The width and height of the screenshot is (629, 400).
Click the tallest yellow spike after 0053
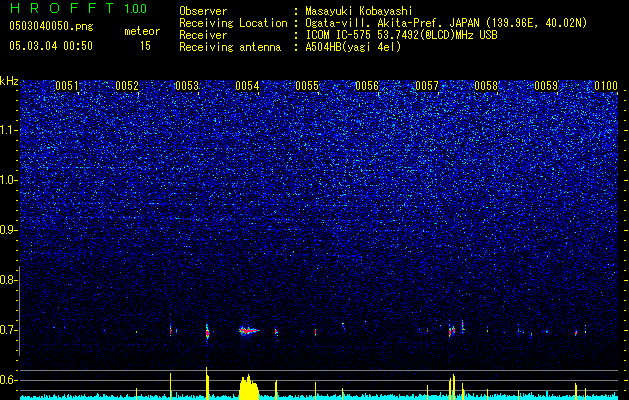click(x=207, y=383)
